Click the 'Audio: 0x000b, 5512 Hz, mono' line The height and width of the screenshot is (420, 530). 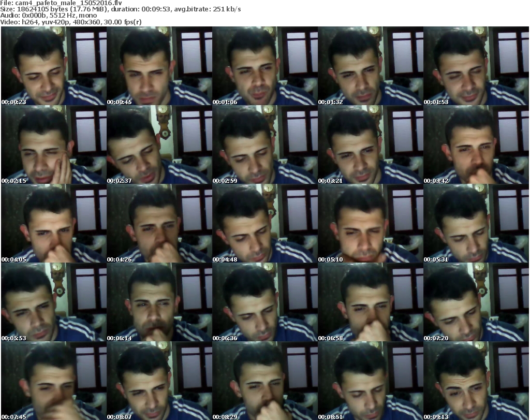point(48,16)
